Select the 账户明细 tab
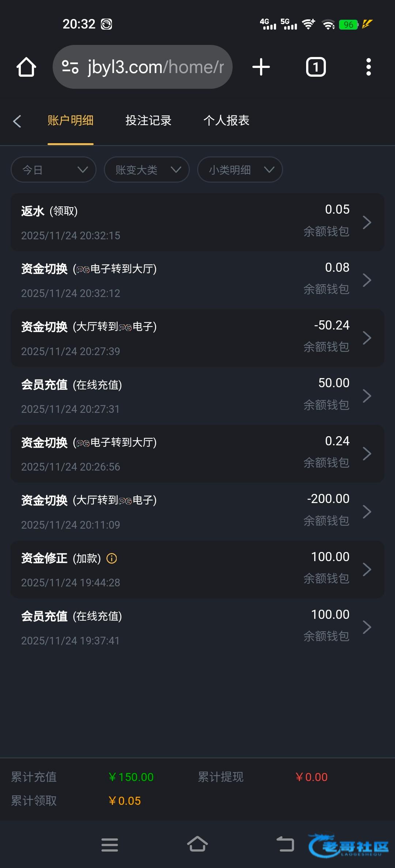Image resolution: width=395 pixels, height=868 pixels. coord(71,121)
